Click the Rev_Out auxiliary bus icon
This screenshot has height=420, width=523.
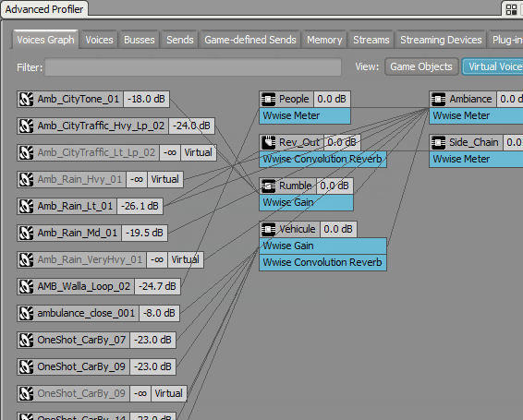click(x=269, y=142)
